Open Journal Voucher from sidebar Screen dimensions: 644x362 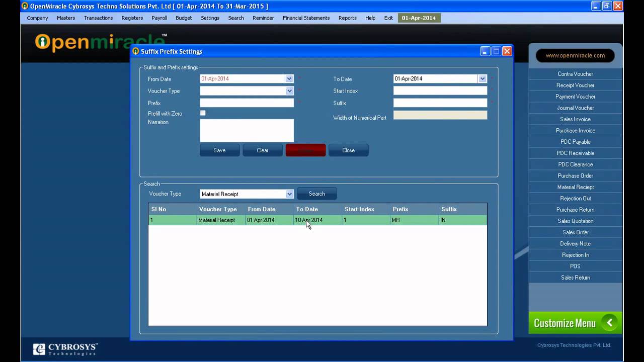click(575, 108)
